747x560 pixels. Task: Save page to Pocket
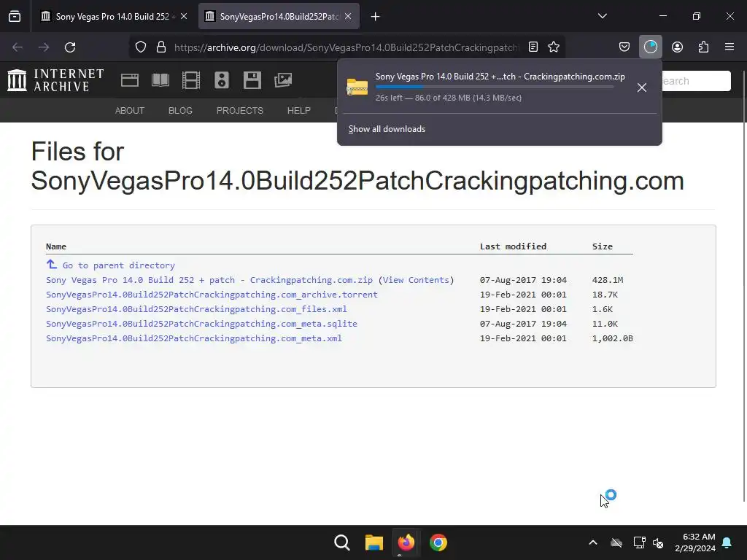click(624, 47)
